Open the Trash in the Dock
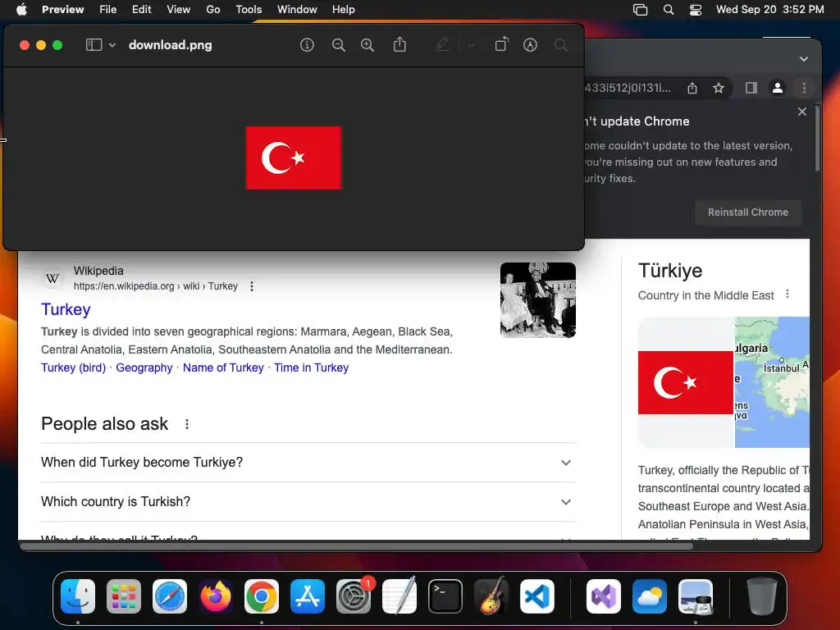The width and height of the screenshot is (840, 630). (x=762, y=596)
